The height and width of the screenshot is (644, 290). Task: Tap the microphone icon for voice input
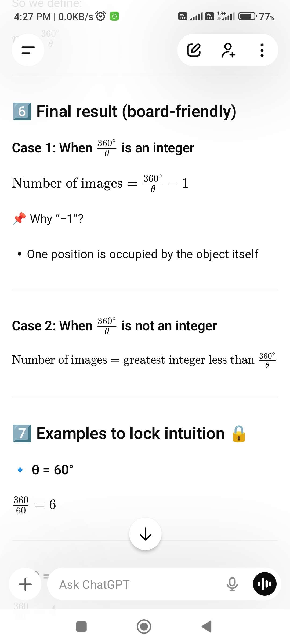[x=232, y=584]
